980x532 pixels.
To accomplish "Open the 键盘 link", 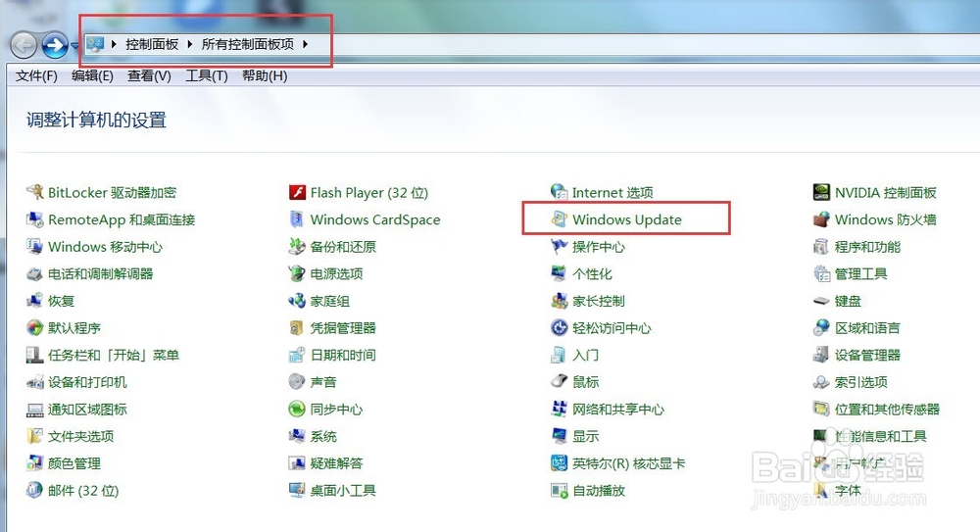I will click(x=848, y=302).
